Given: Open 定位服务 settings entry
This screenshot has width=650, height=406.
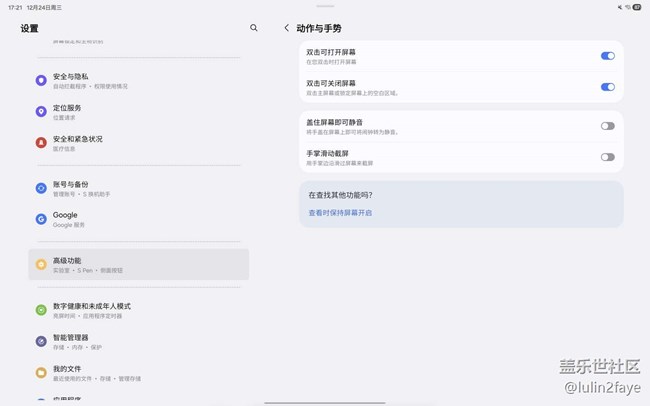Looking at the screenshot, I should 138,111.
